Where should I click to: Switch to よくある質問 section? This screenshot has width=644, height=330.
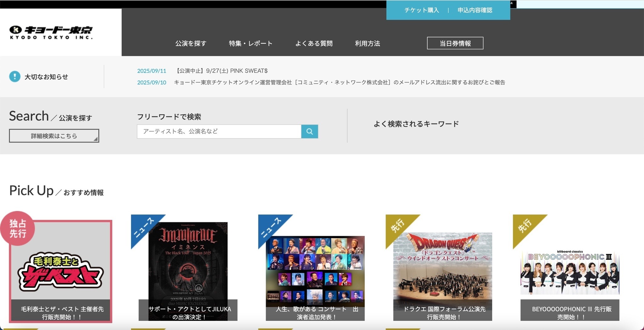coord(315,44)
